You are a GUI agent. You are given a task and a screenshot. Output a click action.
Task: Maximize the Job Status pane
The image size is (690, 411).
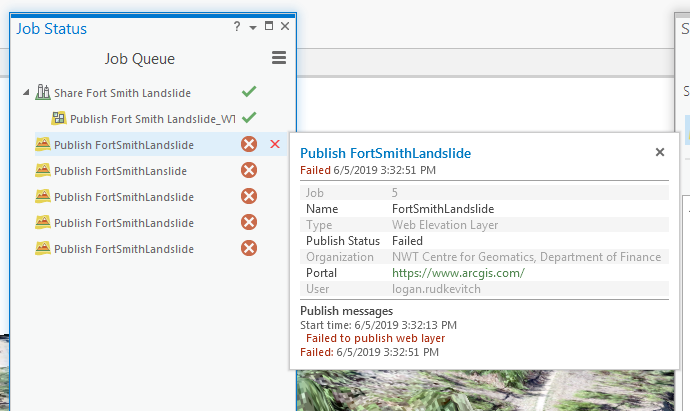click(x=269, y=26)
